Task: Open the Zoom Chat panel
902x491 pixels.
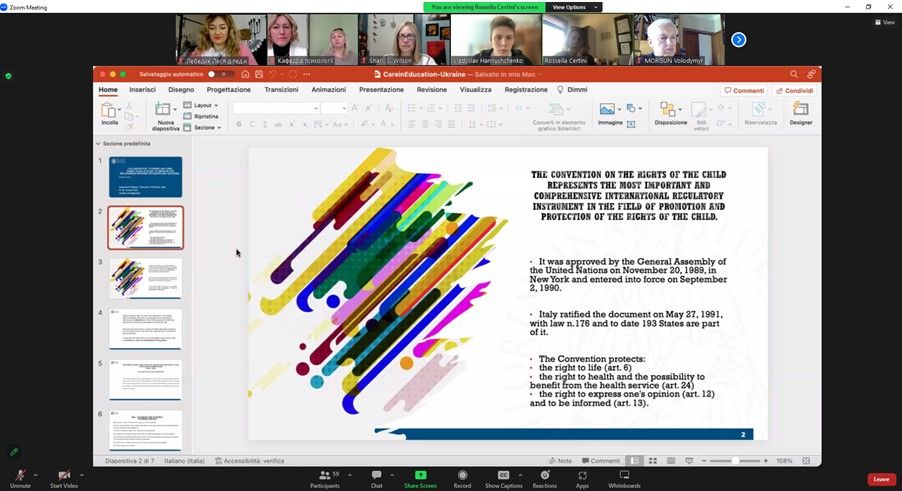Action: (377, 475)
